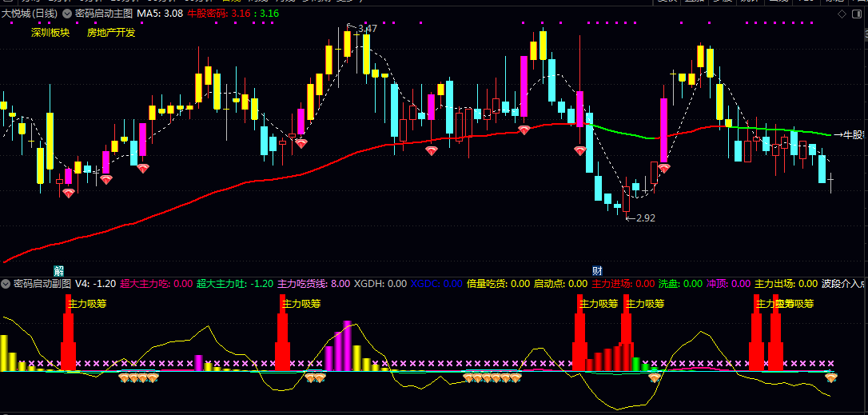
Task: Select the magenta 冲顶: 0.00 reading
Action: (728, 284)
